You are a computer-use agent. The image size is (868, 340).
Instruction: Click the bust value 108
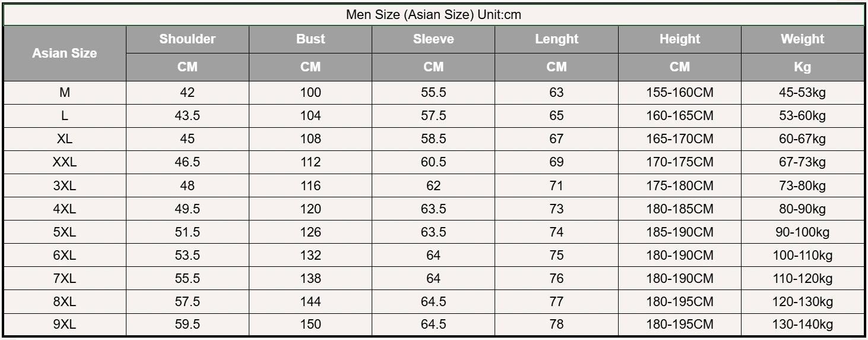coord(311,139)
